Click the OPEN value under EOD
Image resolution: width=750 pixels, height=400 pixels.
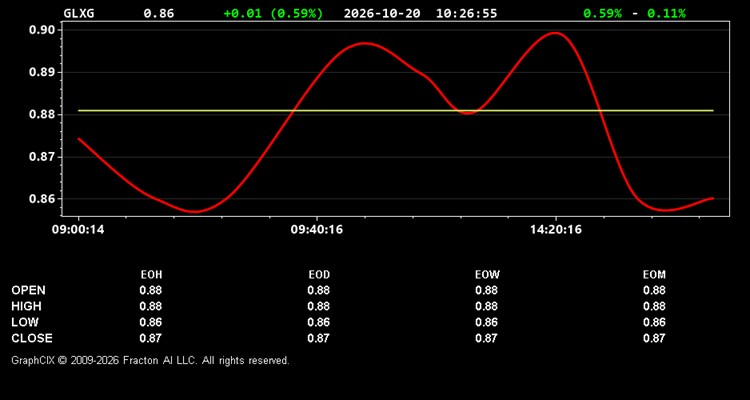point(319,290)
